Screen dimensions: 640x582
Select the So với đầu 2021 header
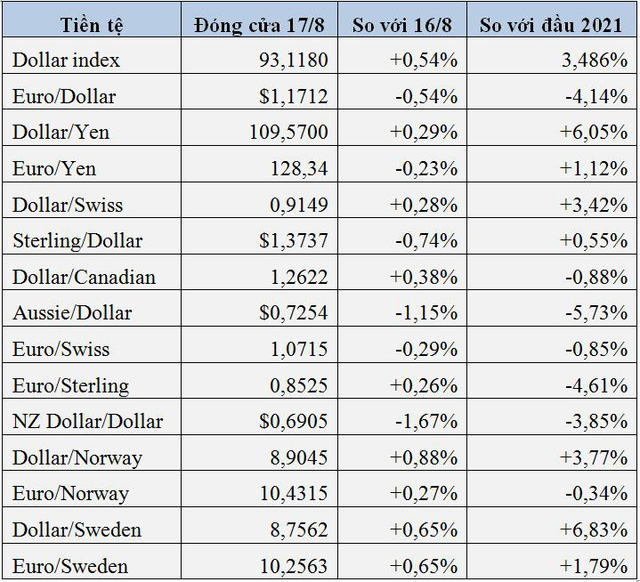[552, 20]
